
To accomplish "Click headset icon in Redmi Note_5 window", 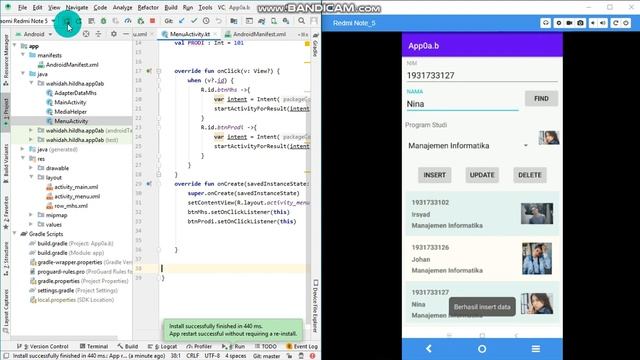I will click(x=546, y=23).
